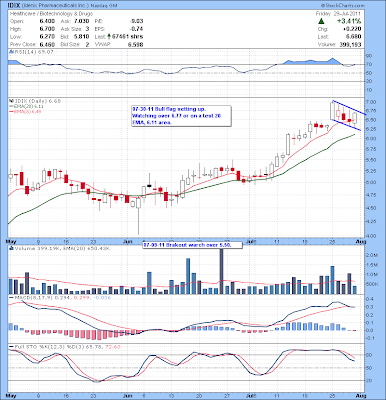This screenshot has width=386, height=400.
Task: Click the red EMA(9) legend line marker
Action: click(x=11, y=112)
